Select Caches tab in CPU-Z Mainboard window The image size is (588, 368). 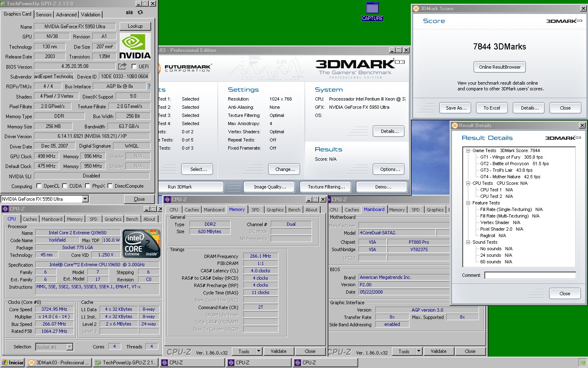pyautogui.click(x=352, y=210)
